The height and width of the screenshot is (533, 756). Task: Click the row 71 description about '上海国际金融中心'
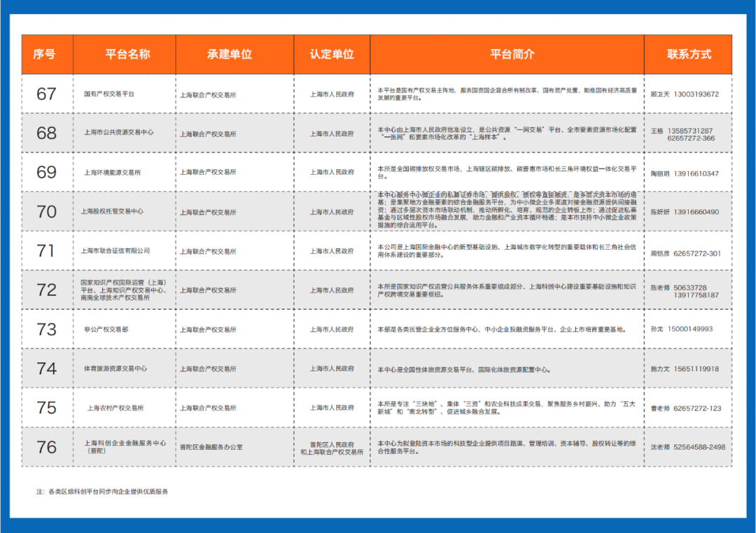tap(507, 250)
